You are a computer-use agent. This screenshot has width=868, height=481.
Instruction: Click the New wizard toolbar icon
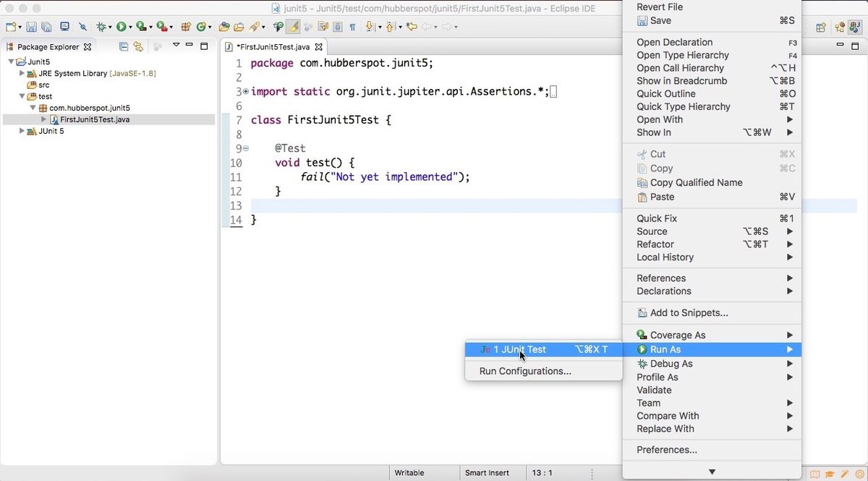tap(11, 27)
